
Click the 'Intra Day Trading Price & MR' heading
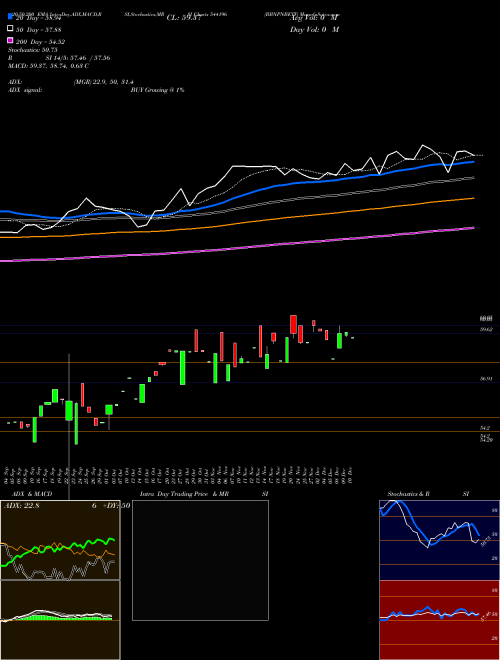184,494
